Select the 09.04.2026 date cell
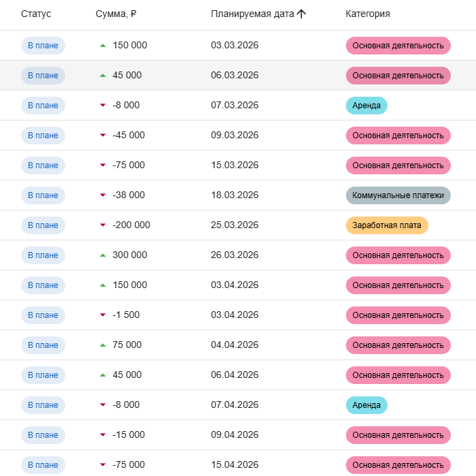The image size is (476, 476). click(235, 435)
